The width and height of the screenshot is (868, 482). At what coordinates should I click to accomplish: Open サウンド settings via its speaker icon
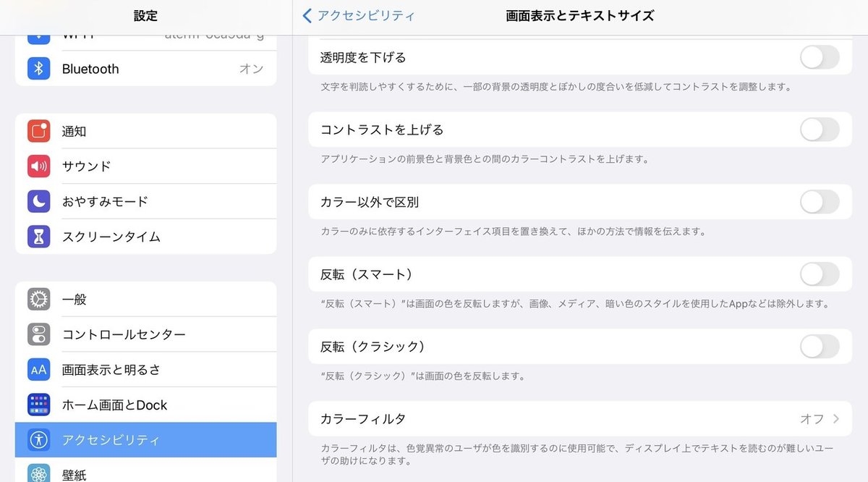pos(38,166)
